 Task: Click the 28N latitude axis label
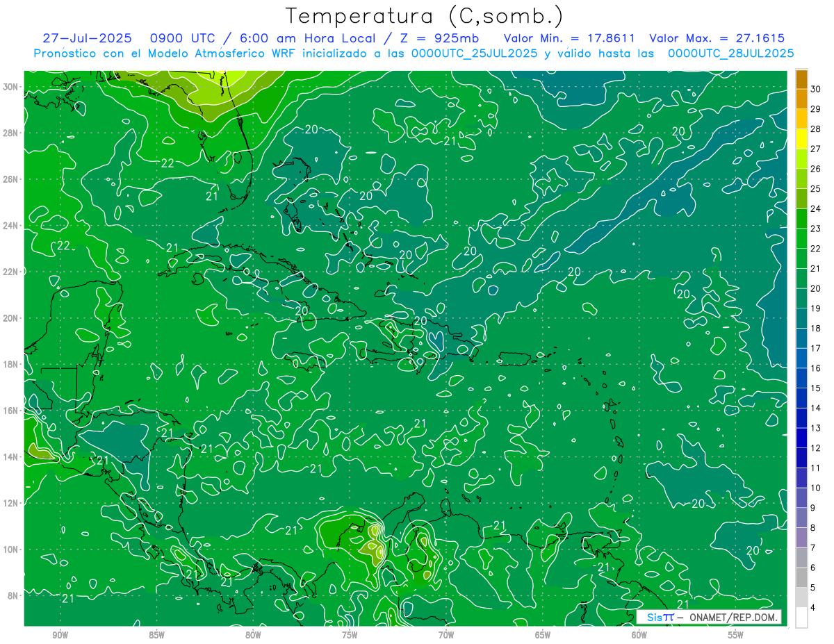(11, 133)
